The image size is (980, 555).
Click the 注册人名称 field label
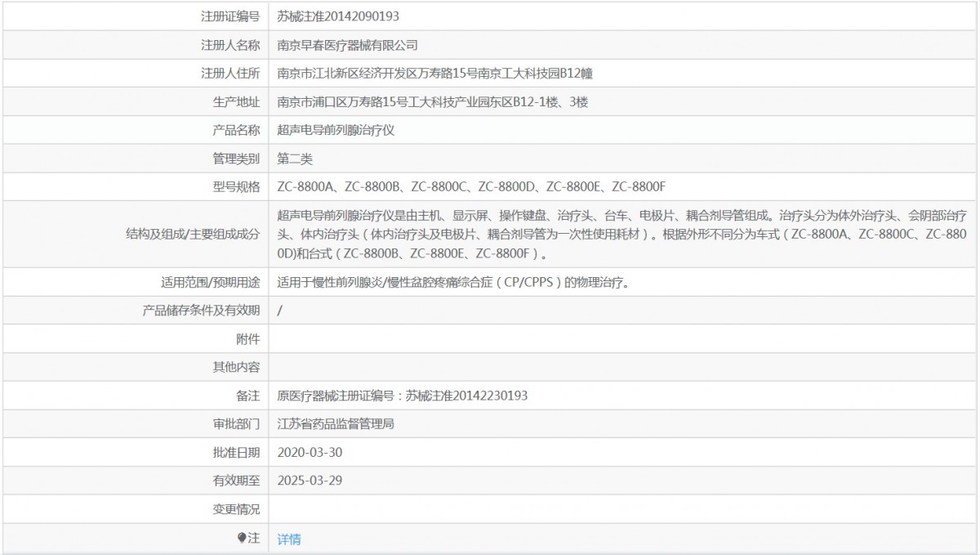(230, 45)
